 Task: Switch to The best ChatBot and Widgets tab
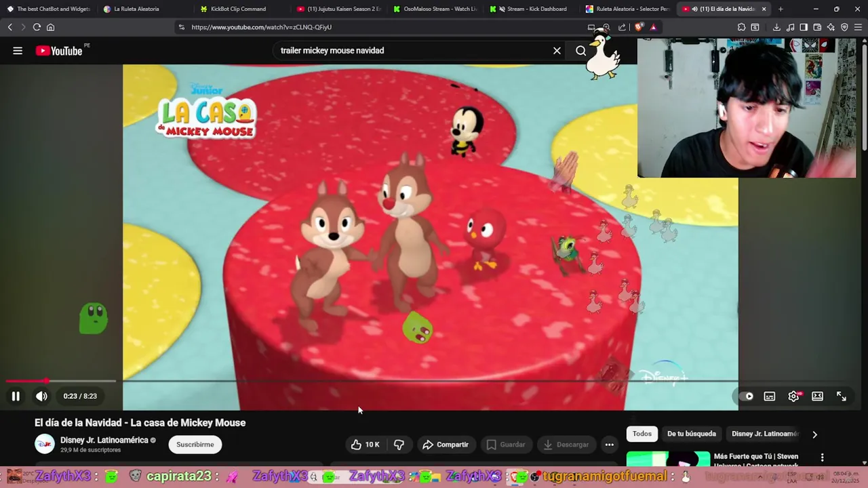(x=48, y=9)
